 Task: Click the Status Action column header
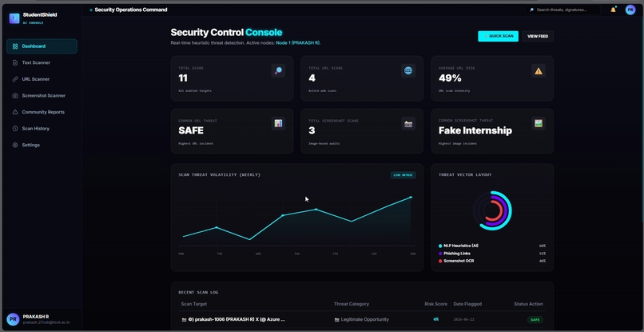529,304
